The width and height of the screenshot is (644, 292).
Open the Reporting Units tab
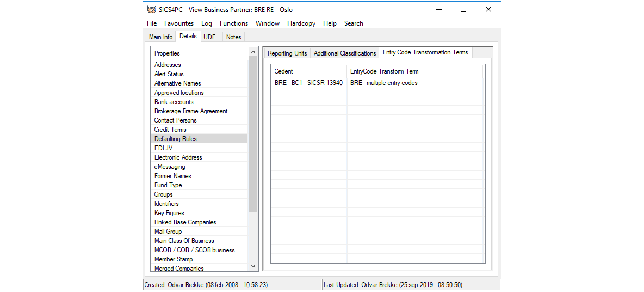(287, 53)
